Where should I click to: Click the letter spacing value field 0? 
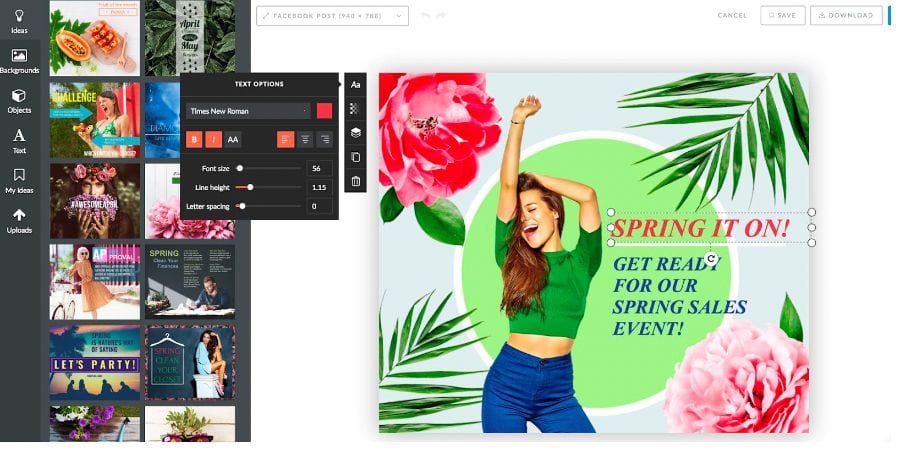pos(319,206)
